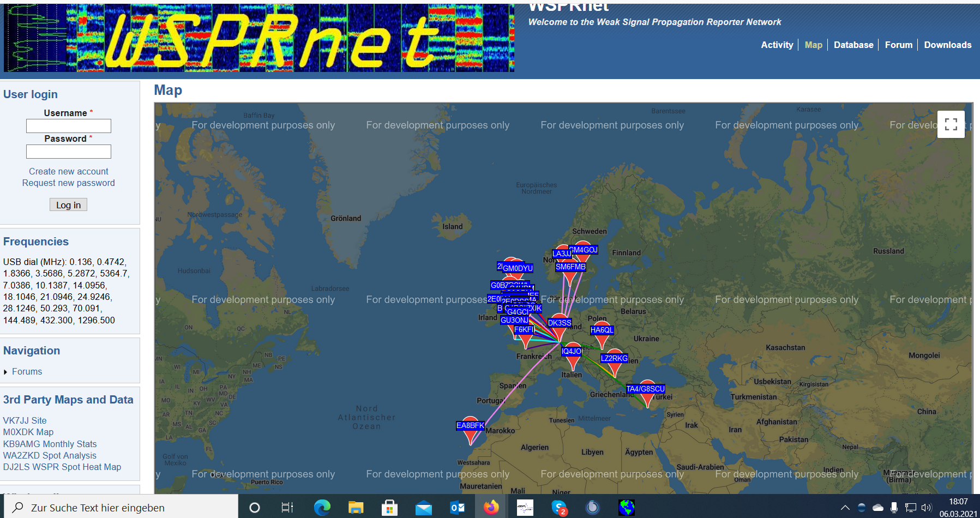Open the Activity menu

[x=777, y=45]
